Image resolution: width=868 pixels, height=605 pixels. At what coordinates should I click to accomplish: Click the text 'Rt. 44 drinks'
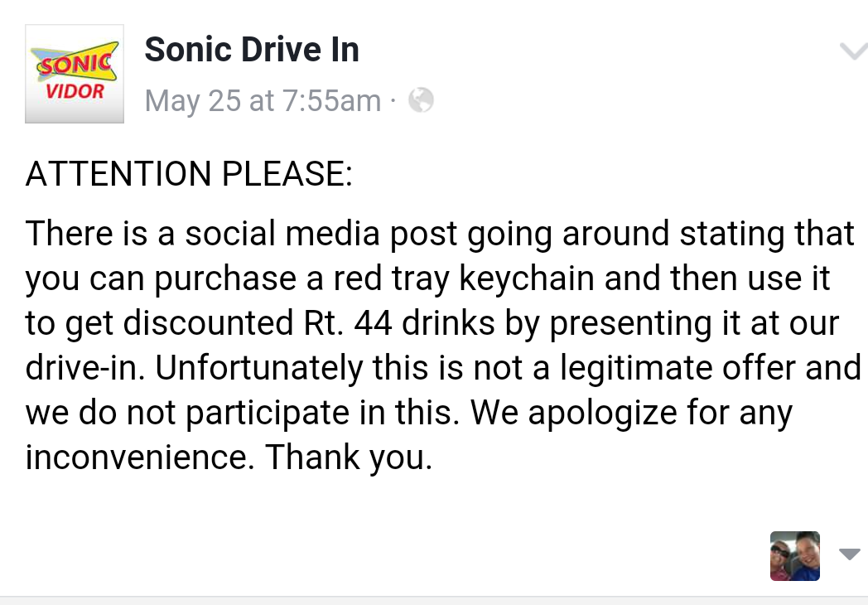coord(399,322)
